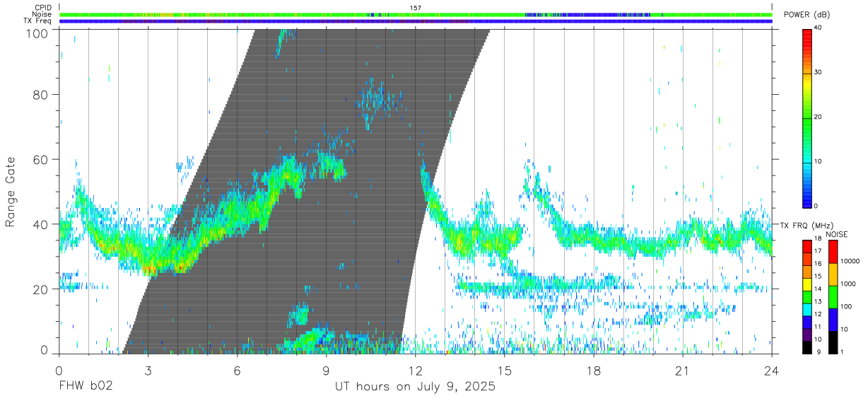Click the FHW b02 radar beam label

pos(86,387)
